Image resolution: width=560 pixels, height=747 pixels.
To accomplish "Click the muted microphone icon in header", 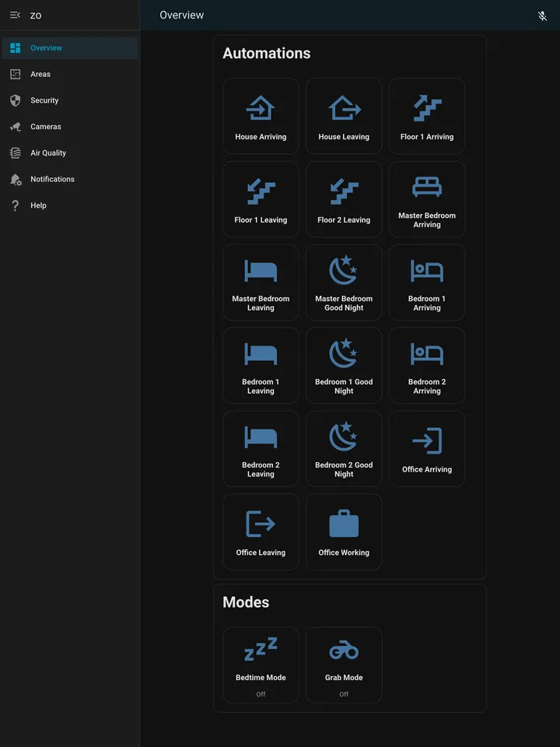I will coord(542,16).
